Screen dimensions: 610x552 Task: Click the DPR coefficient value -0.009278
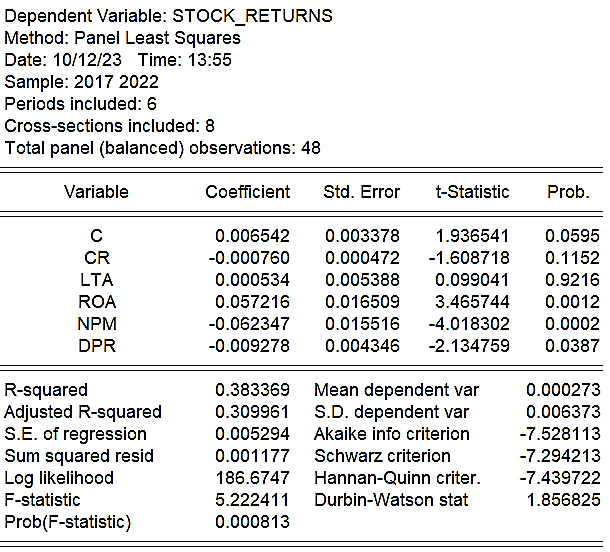249,346
